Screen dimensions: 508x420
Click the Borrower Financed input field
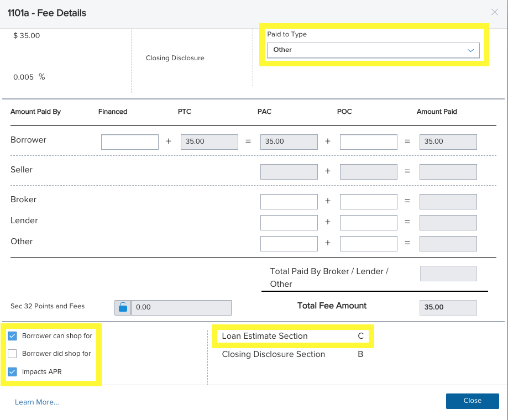point(130,142)
